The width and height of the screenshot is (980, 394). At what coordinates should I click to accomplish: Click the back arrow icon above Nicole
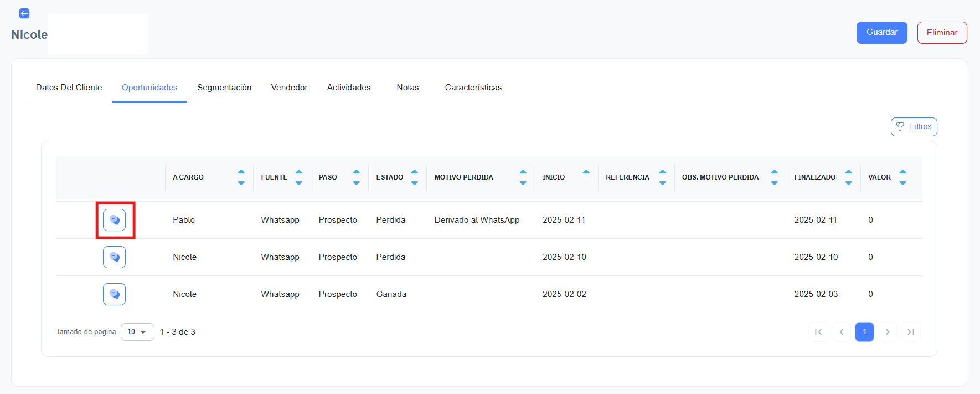click(x=24, y=13)
